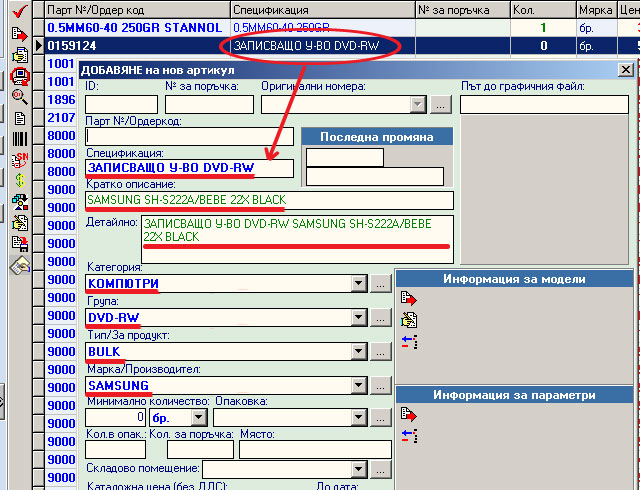The image size is (640, 490).
Task: Click the green dollar sign icon
Action: [x=20, y=180]
